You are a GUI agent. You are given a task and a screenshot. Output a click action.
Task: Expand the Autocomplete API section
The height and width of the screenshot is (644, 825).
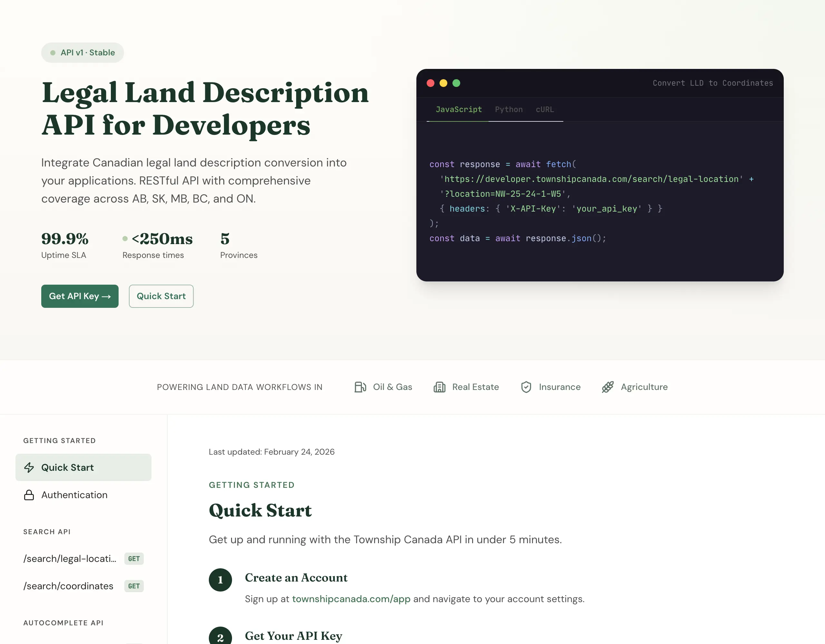pyautogui.click(x=63, y=623)
